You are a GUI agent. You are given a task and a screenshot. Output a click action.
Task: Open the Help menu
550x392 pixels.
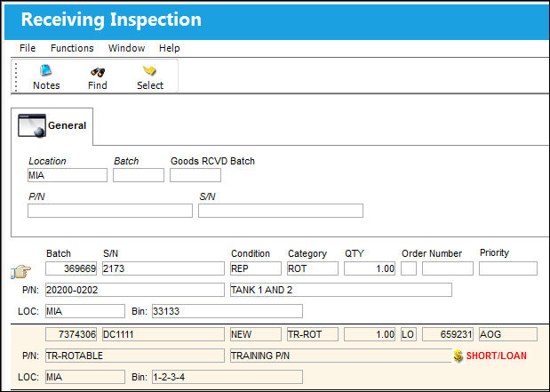[x=170, y=48]
